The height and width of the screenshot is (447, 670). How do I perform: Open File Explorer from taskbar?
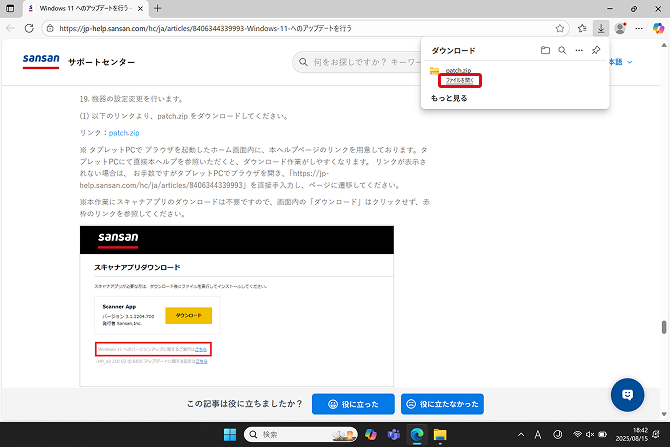coord(440,435)
